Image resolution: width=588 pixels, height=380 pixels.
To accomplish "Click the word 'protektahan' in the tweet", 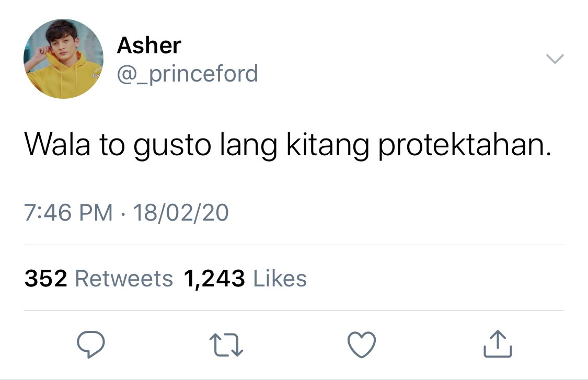I will tap(462, 145).
